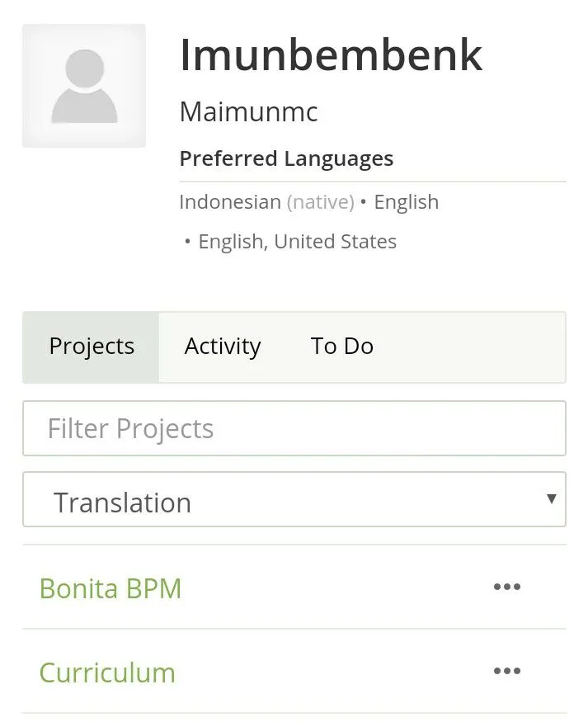Select the plain English language entry
Screen dimensions: 588x722
[x=407, y=202]
